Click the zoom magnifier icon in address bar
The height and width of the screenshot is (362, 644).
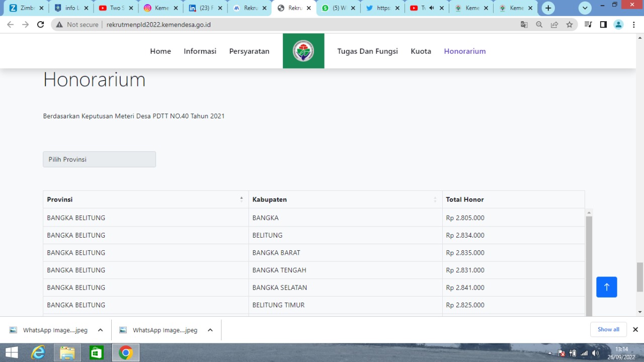(539, 24)
